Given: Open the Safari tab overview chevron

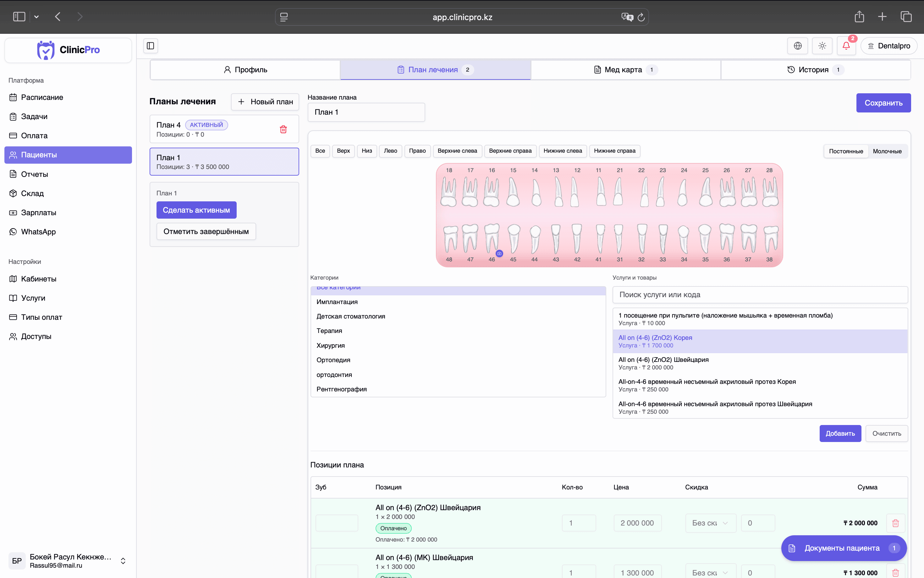Looking at the screenshot, I should pyautogui.click(x=37, y=16).
